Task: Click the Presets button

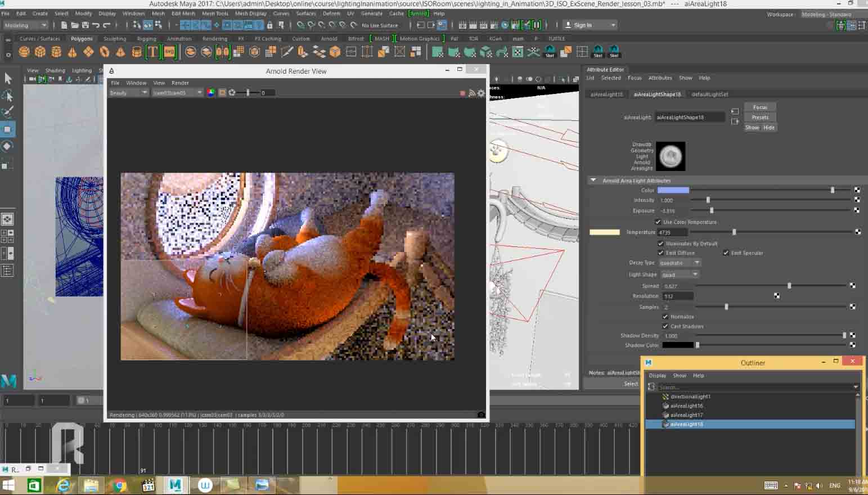Action: tap(759, 118)
